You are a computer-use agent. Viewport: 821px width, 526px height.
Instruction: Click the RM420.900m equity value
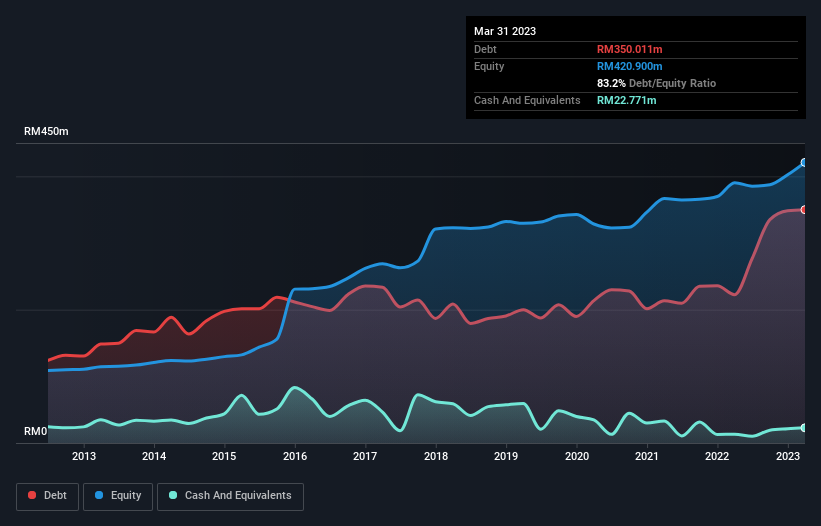629,66
